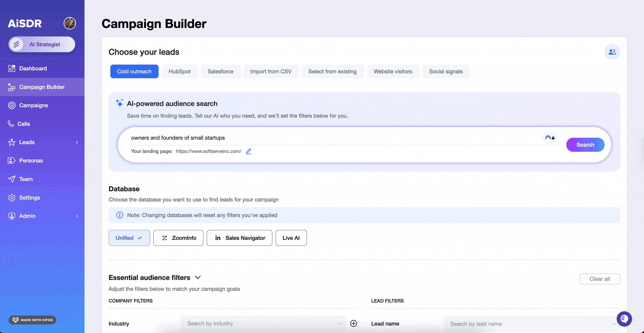This screenshot has height=333, width=644.
Task: Expand the Leads sidebar submenu
Action: click(x=77, y=142)
